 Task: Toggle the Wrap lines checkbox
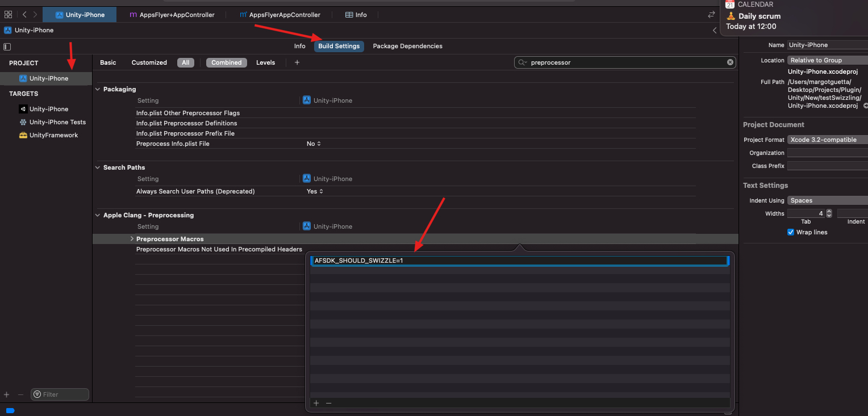pyautogui.click(x=791, y=232)
